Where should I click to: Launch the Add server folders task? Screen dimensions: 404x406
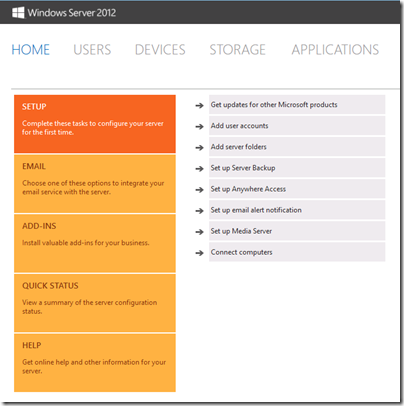point(297,147)
